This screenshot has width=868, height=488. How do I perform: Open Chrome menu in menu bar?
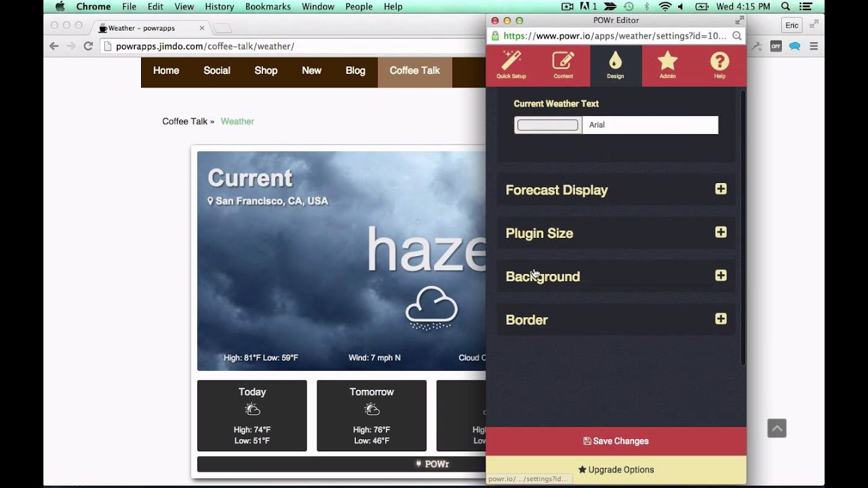[x=94, y=7]
